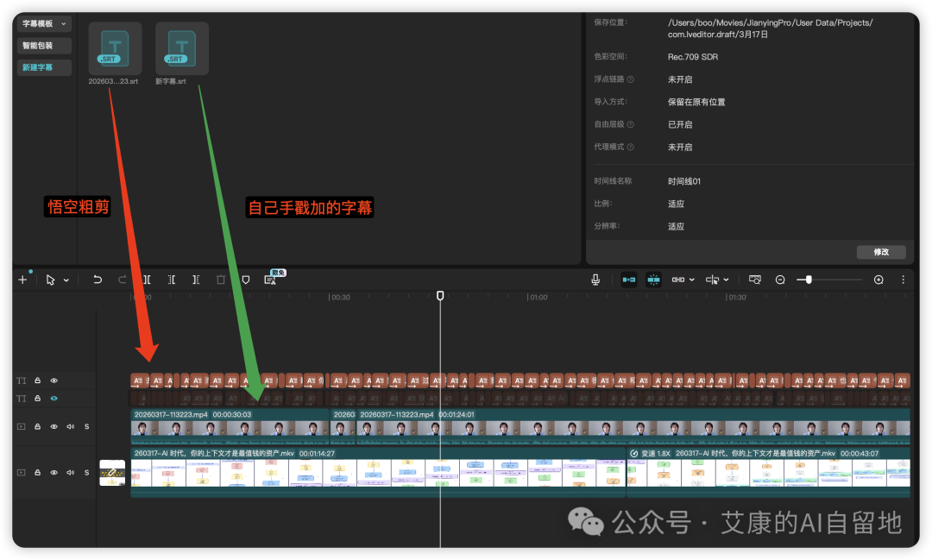Start voice-over recording with the microphone icon
The width and height of the screenshot is (932, 560).
(595, 280)
